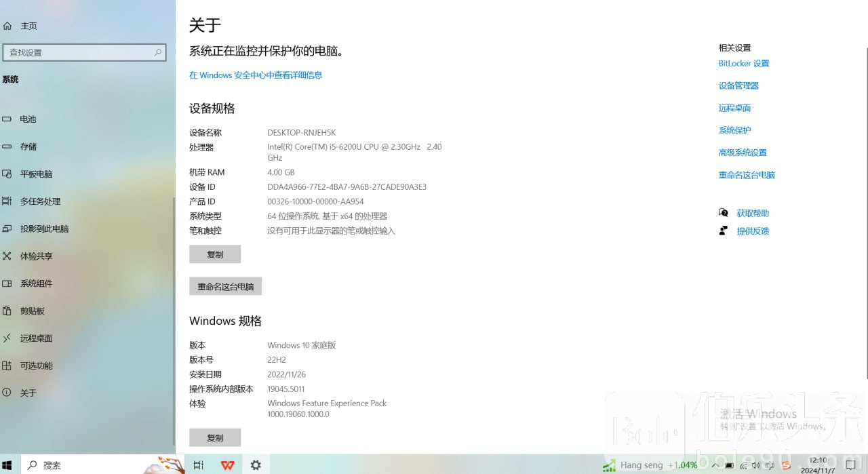Open 剪贴板 clipboard settings

[x=32, y=311]
